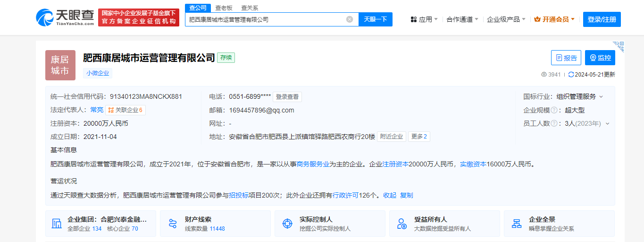Click the unified credit code 91340123MA8NCKX881
The image size is (644, 242).
coord(146,97)
